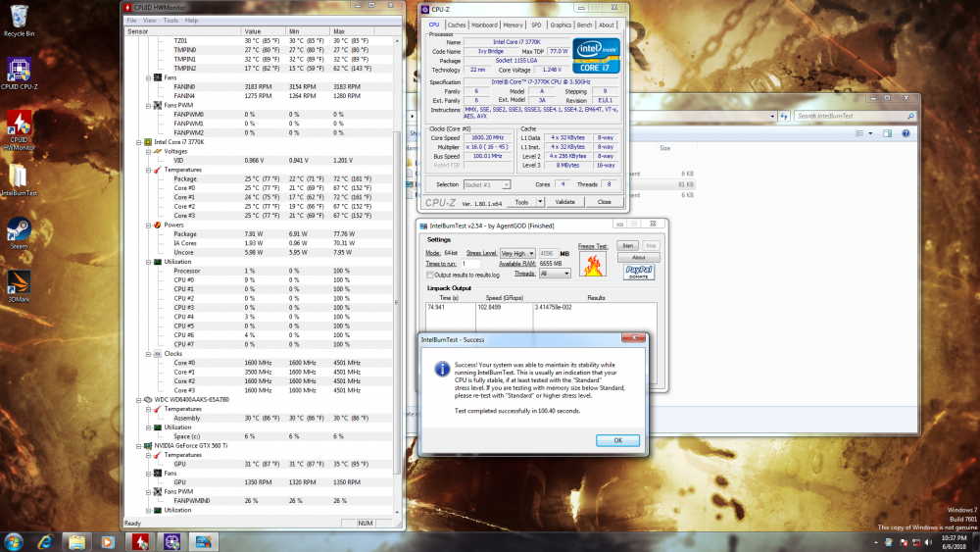Collapse the Fans PWM node above Intel Core i7
The height and width of the screenshot is (552, 980).
pyautogui.click(x=148, y=106)
